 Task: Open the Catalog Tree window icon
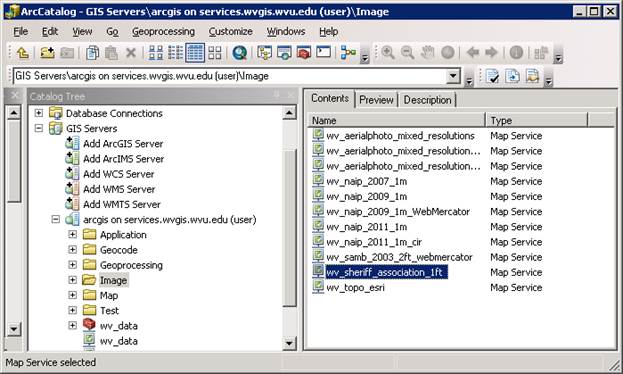[264, 52]
